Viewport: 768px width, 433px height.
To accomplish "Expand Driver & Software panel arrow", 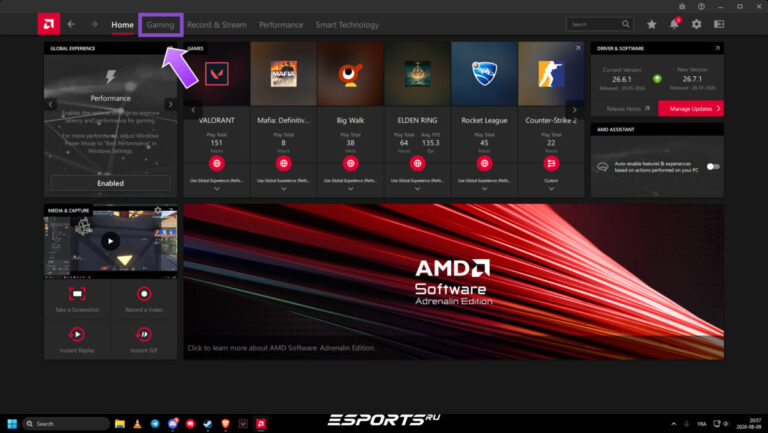I will pyautogui.click(x=717, y=48).
